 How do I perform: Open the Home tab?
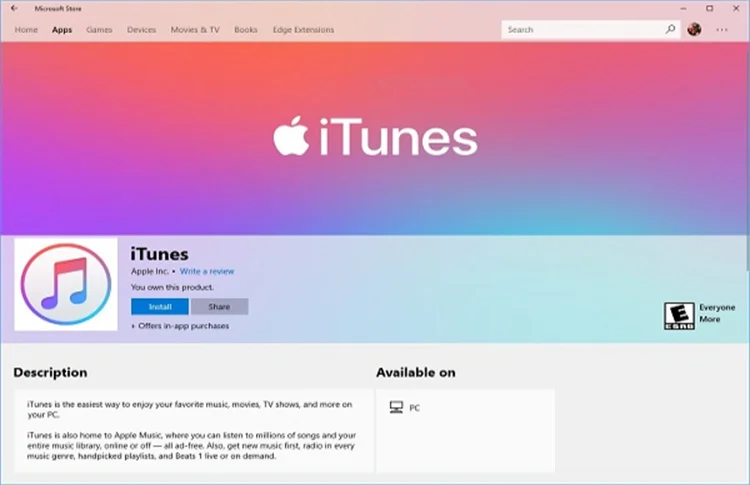(x=26, y=30)
